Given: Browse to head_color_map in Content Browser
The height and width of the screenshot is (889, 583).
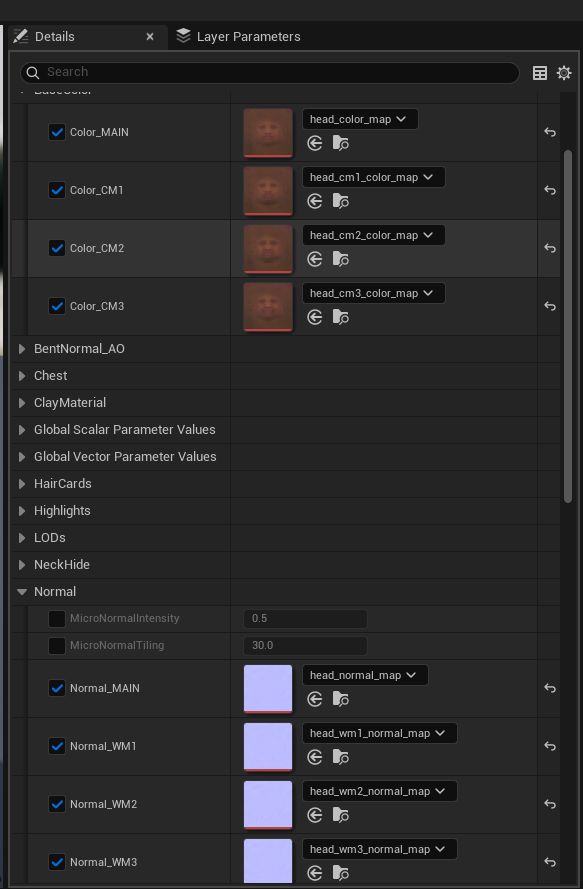Looking at the screenshot, I should coord(340,143).
